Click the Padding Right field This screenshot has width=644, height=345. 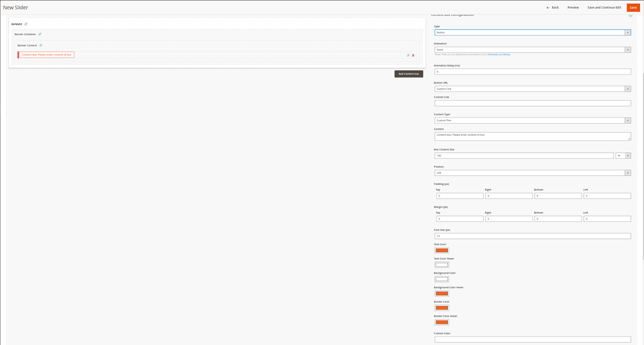click(509, 196)
